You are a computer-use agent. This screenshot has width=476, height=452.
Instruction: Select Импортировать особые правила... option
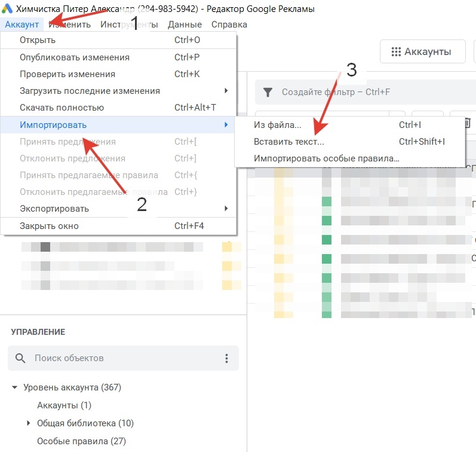350,158
